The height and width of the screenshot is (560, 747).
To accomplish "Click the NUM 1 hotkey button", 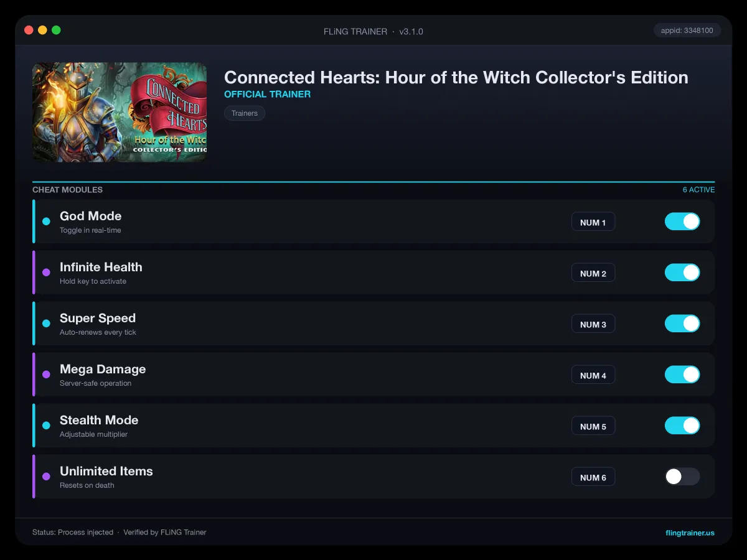I will coord(593,222).
